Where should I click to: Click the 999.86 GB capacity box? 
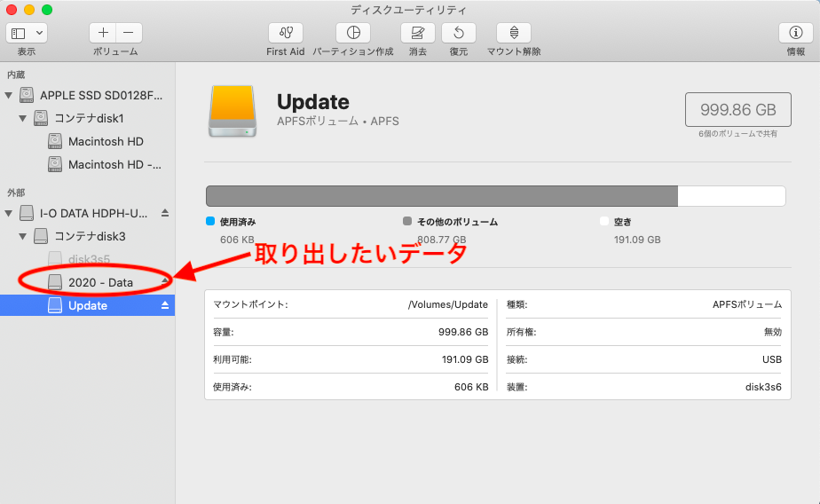pyautogui.click(x=737, y=110)
